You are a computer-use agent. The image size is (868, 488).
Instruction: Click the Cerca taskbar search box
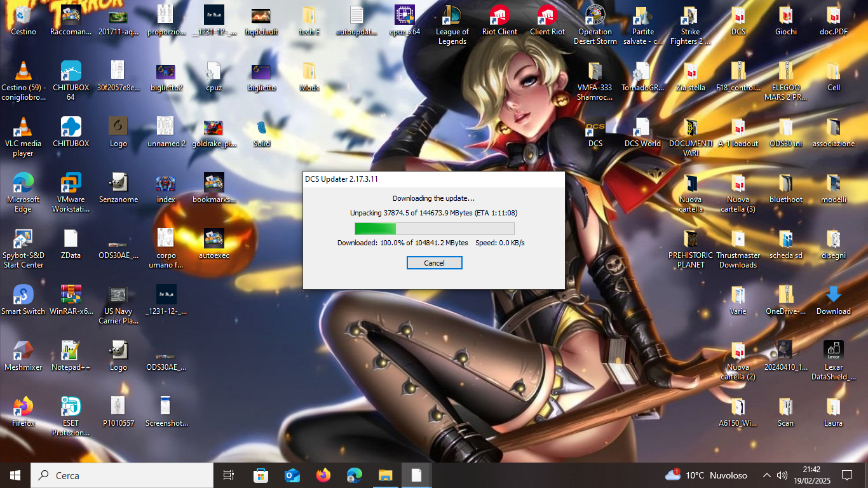[x=122, y=475]
